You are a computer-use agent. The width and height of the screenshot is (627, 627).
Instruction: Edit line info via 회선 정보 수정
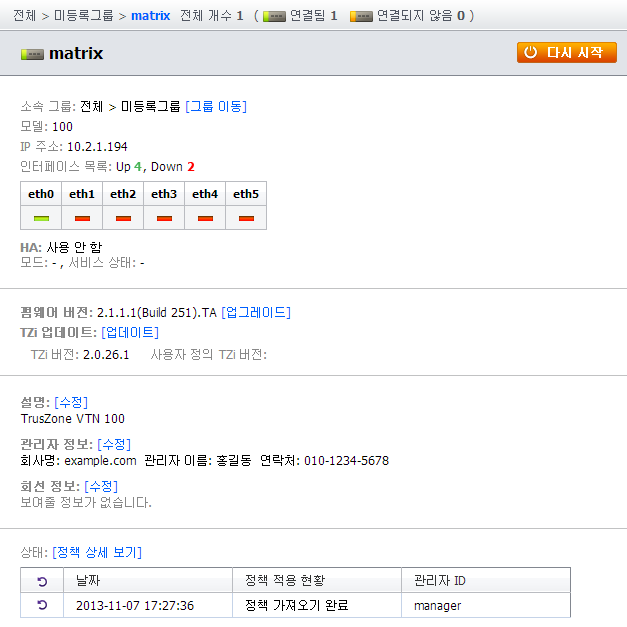(x=100, y=486)
